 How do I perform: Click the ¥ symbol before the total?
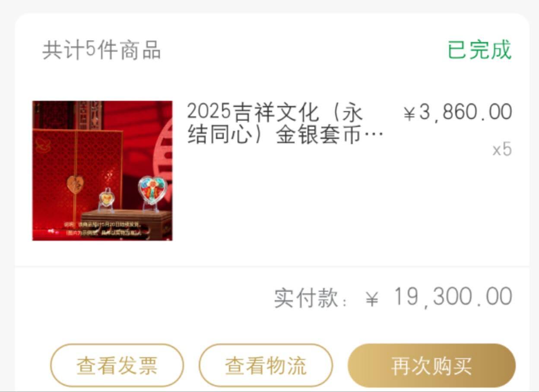pos(372,299)
